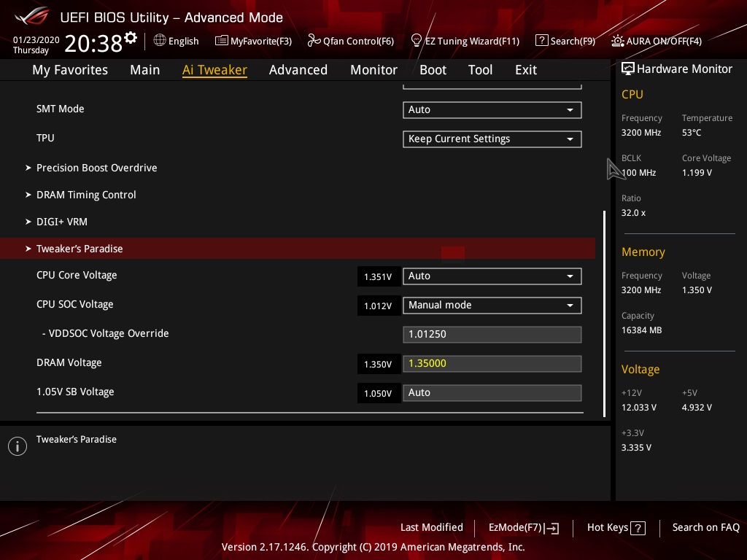747x560 pixels.
Task: Open the CPU SOC Voltage dropdown
Action: pos(492,306)
